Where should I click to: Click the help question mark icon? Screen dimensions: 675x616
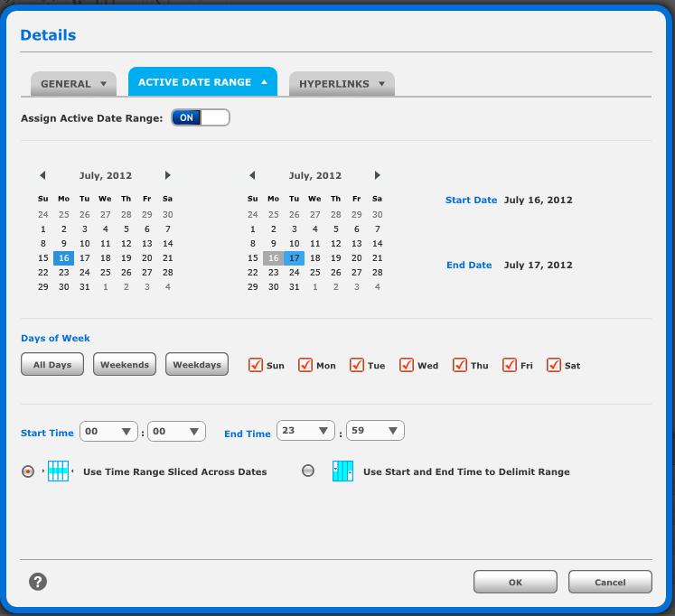(x=38, y=582)
